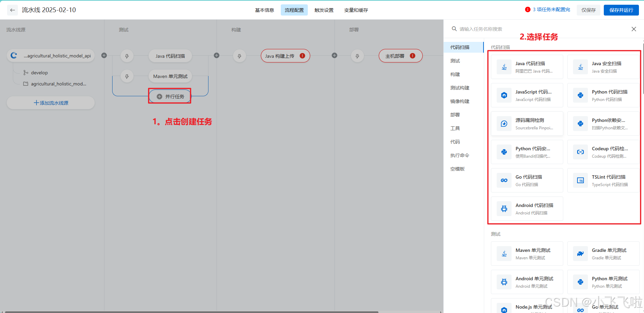Select the agricultural_holistic_mod... folder entry
The width and height of the screenshot is (644, 313).
[x=58, y=84]
